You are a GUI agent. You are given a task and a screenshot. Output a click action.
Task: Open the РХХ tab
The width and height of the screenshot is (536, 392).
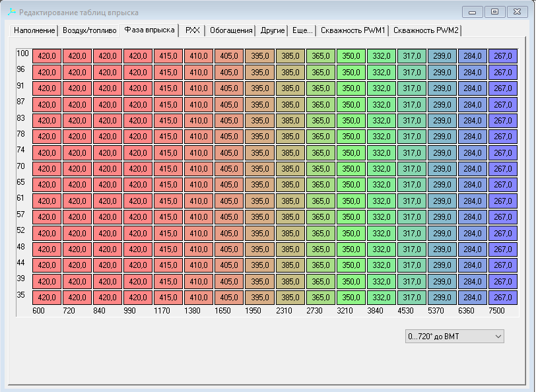click(x=193, y=30)
